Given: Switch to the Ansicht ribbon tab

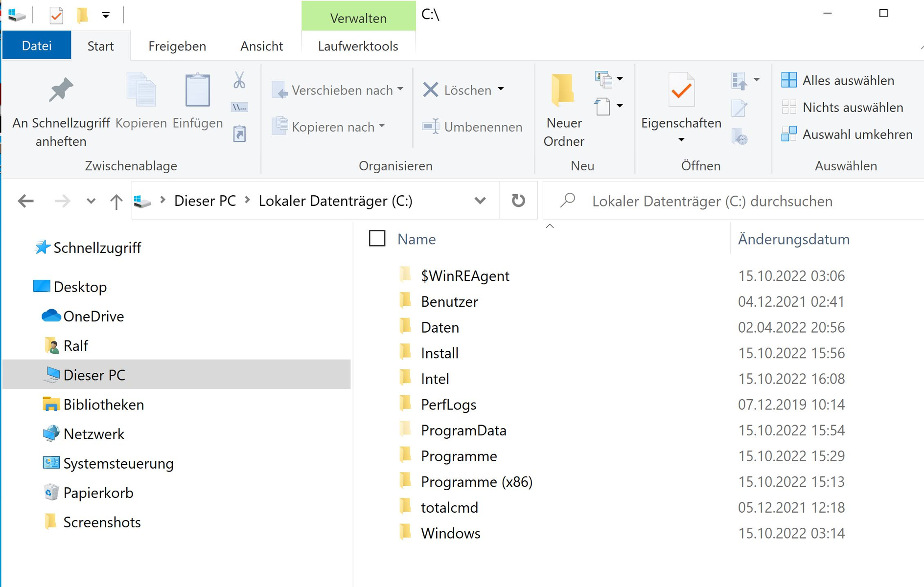Looking at the screenshot, I should tap(261, 46).
